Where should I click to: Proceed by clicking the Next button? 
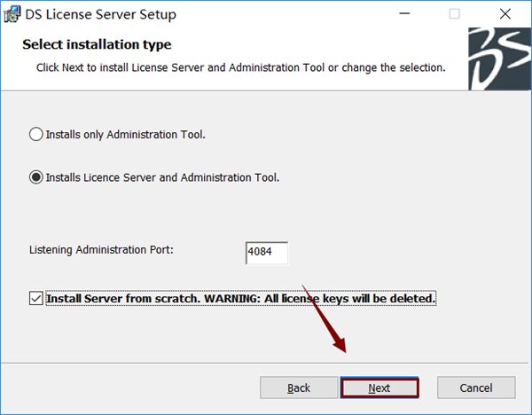pos(379,388)
